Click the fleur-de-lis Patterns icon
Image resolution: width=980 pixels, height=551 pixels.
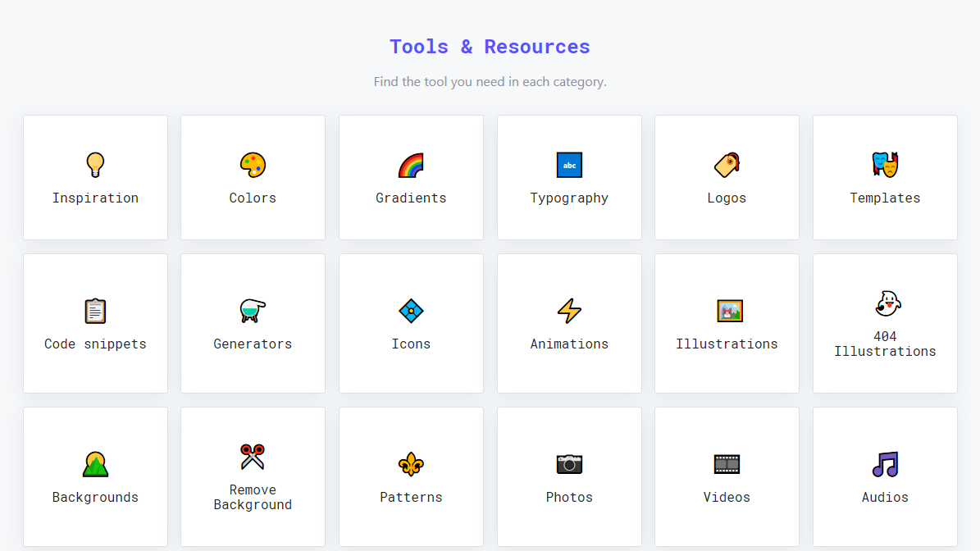411,464
